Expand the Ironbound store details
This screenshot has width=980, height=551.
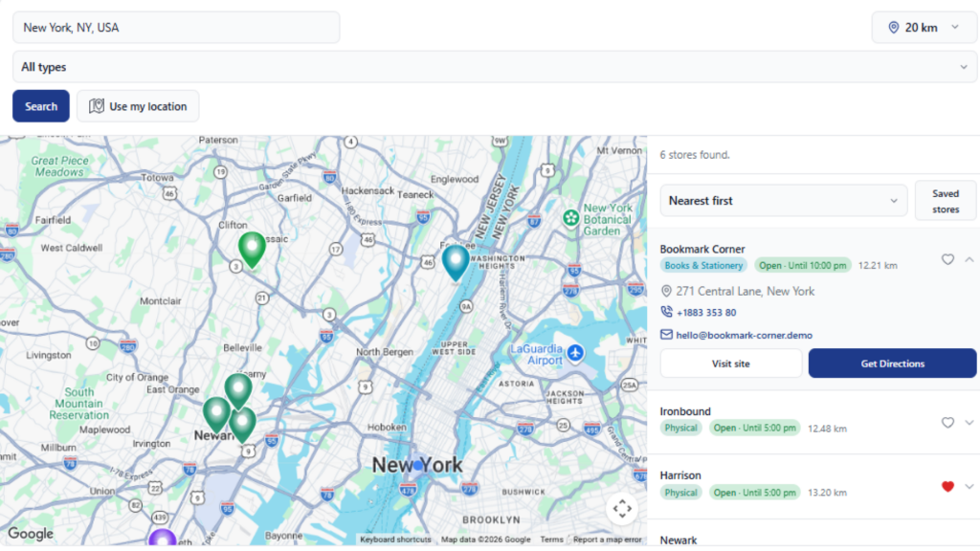coord(969,422)
